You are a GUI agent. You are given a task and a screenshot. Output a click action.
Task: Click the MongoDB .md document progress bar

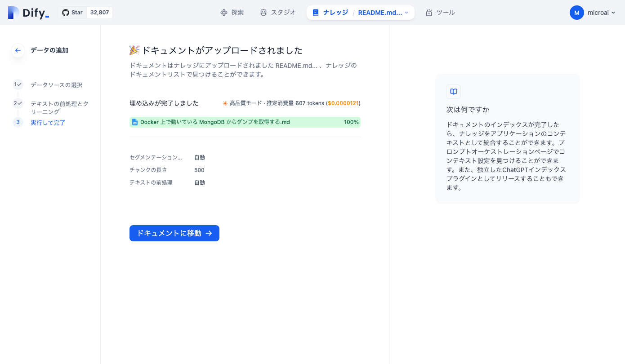click(x=245, y=122)
